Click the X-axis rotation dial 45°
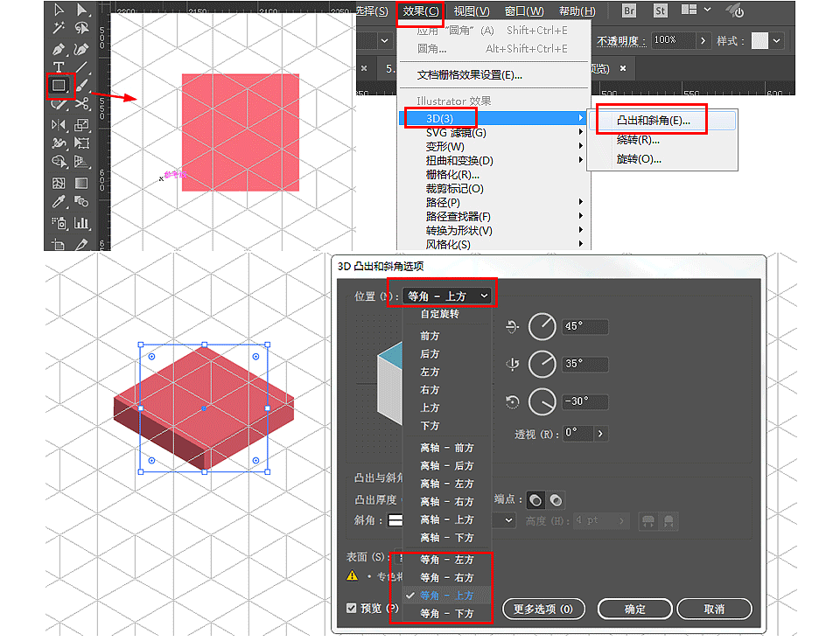Viewport: 840px width, 641px height. (x=542, y=326)
